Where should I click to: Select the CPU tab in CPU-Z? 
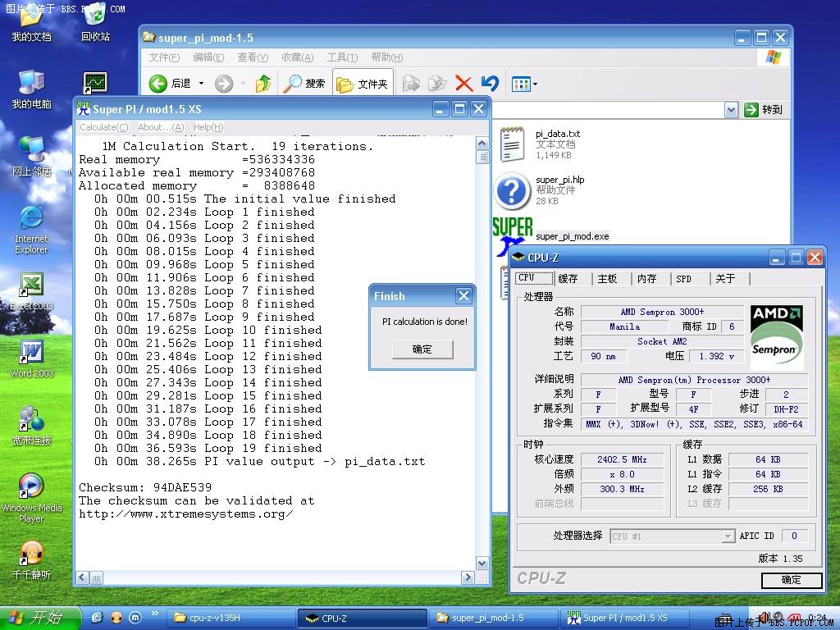click(534, 277)
